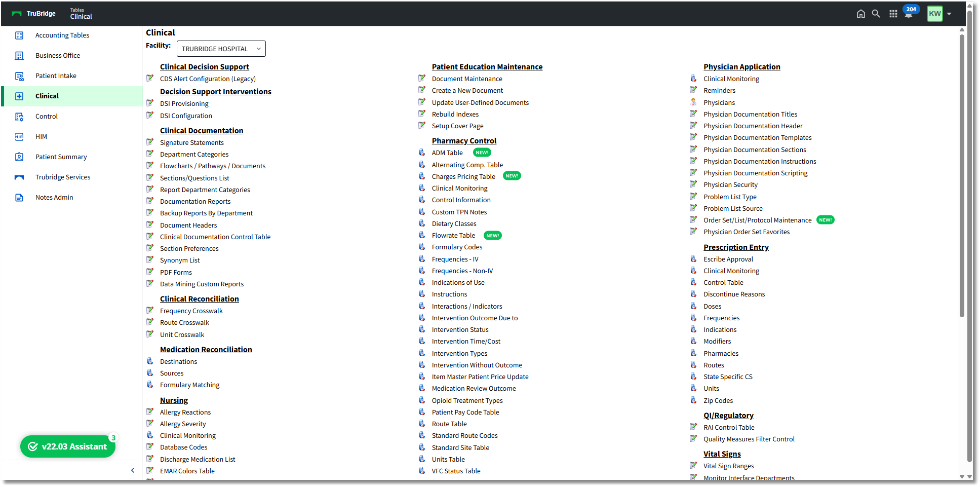980x487 pixels.
Task: Open Problem List Source link
Action: click(733, 208)
